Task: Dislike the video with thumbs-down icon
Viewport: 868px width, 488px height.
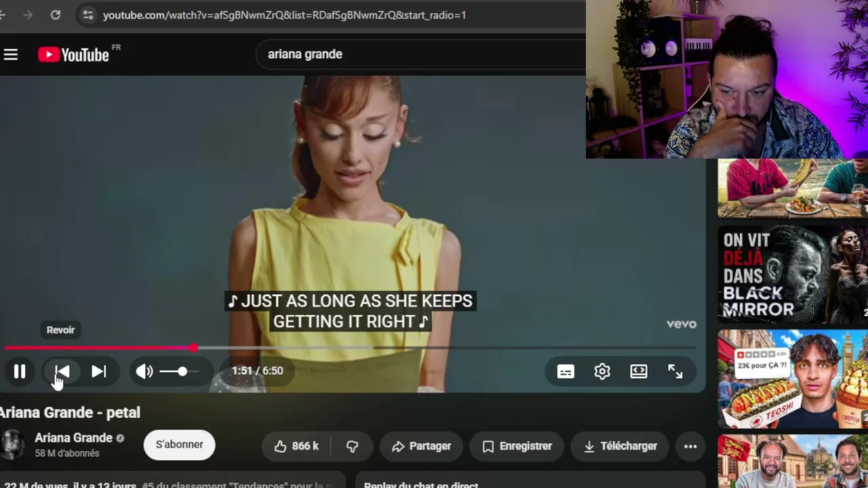Action: tap(352, 446)
